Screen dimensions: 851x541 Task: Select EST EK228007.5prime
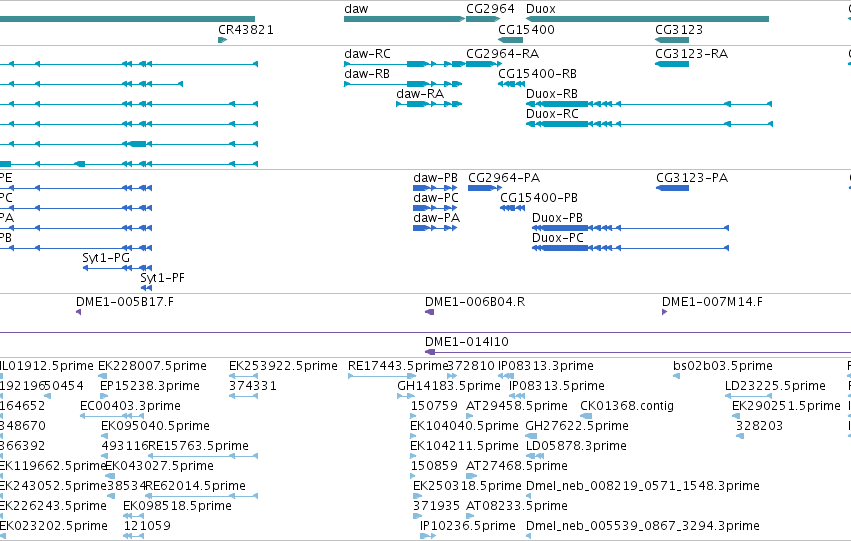(102, 376)
